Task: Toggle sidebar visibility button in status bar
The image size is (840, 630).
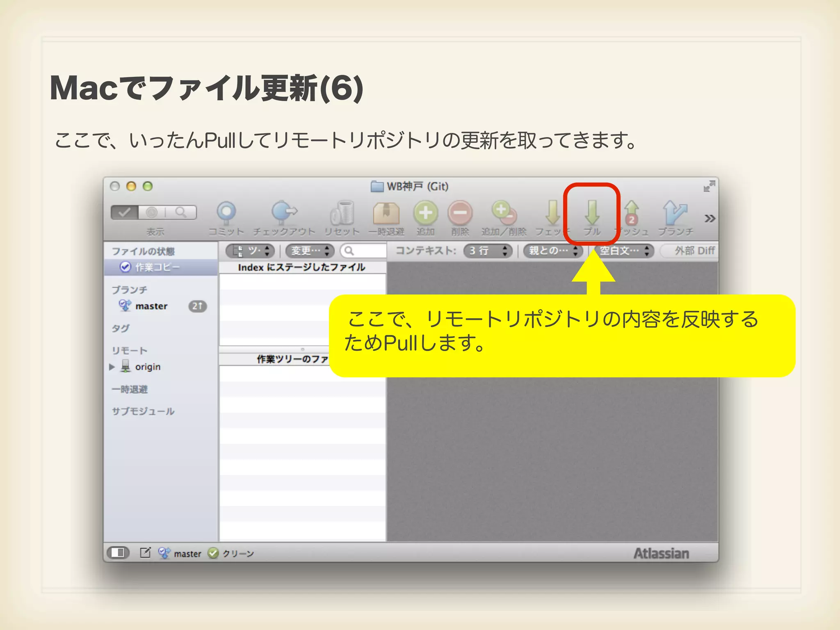Action: (118, 553)
